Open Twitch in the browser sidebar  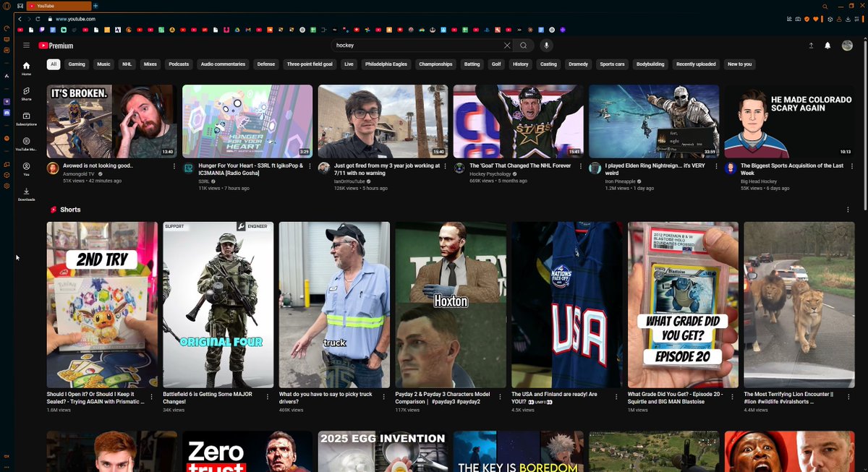7,102
